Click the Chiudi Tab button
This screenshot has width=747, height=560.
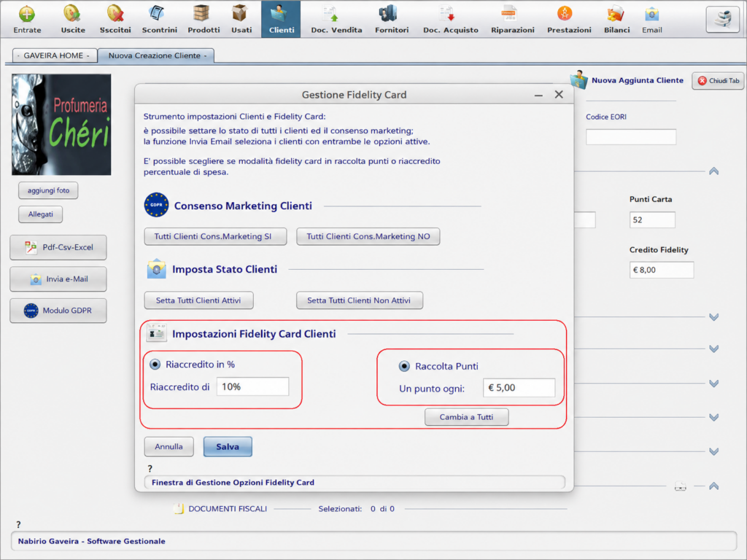point(718,80)
